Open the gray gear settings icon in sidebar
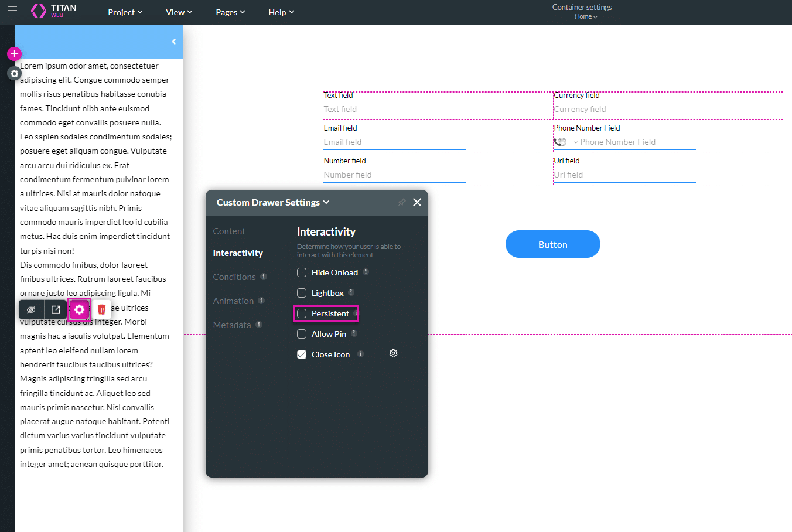 [15, 74]
